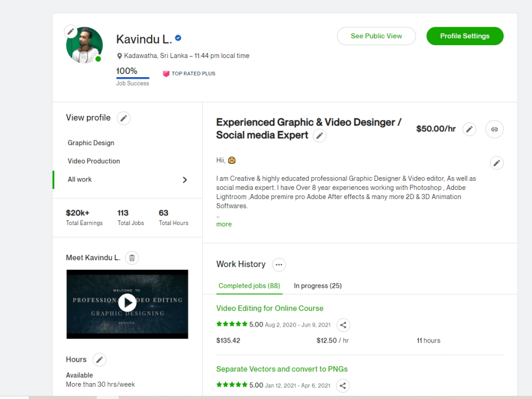Click the 113 Total Jobs figure
The height and width of the screenshot is (399, 532).
[x=123, y=213]
